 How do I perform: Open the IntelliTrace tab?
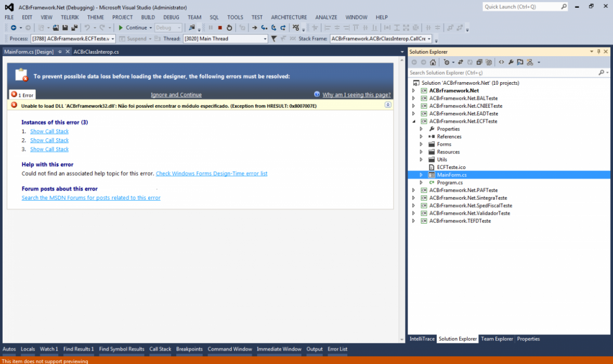click(422, 339)
